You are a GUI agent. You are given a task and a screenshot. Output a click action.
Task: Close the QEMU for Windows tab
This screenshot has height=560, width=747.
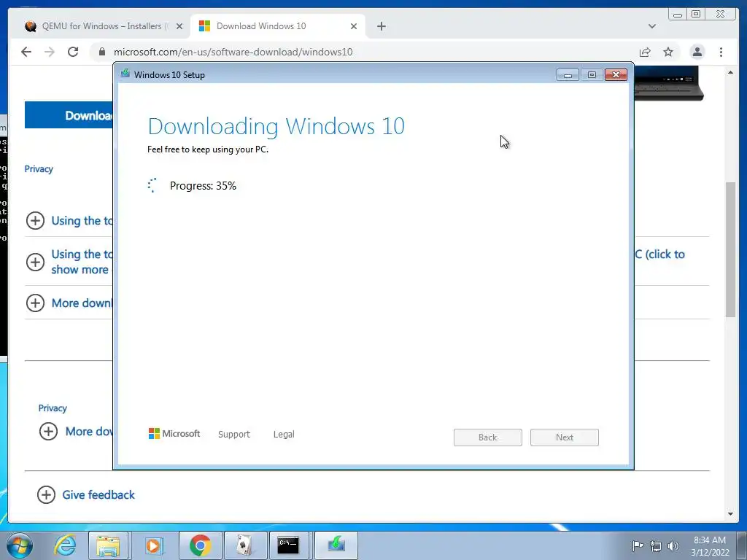[179, 26]
